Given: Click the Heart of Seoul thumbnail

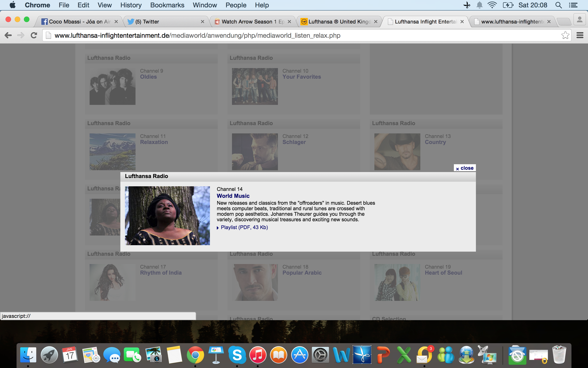Looking at the screenshot, I should pos(397,282).
